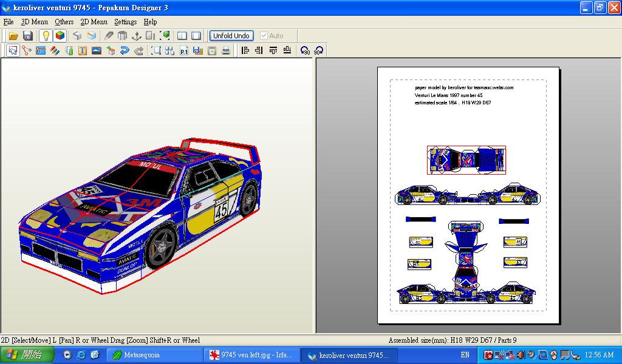The height and width of the screenshot is (364, 622).
Task: Switch to the split two-pane window layout
Action: tap(182, 36)
